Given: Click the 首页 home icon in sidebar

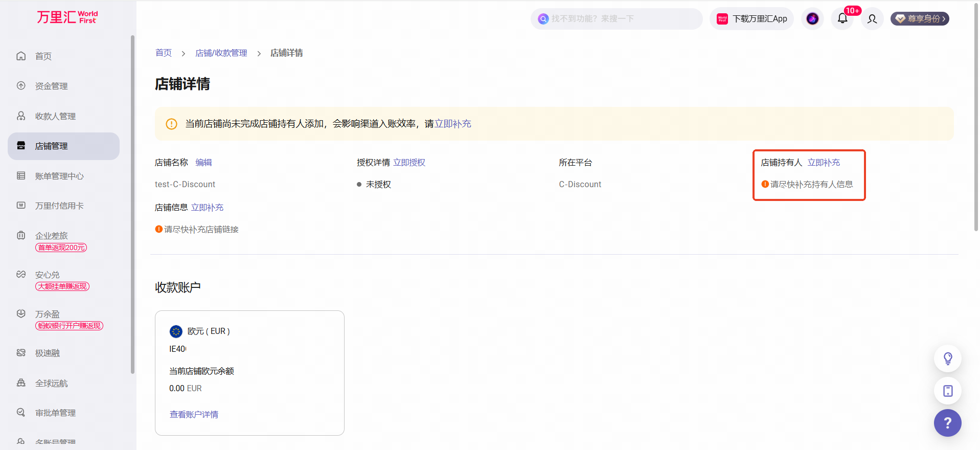Looking at the screenshot, I should click(21, 56).
